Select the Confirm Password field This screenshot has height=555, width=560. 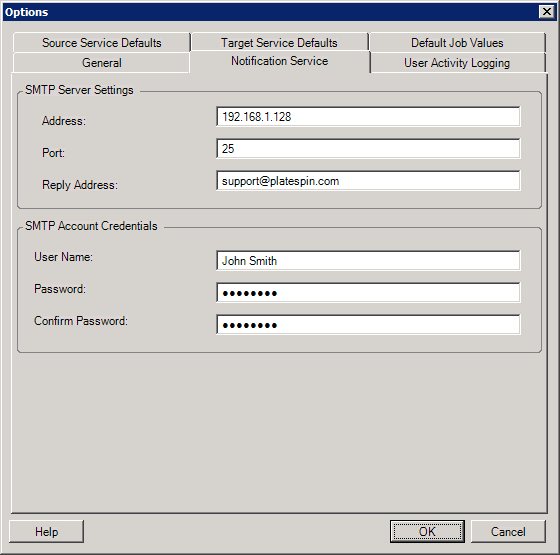[x=368, y=325]
